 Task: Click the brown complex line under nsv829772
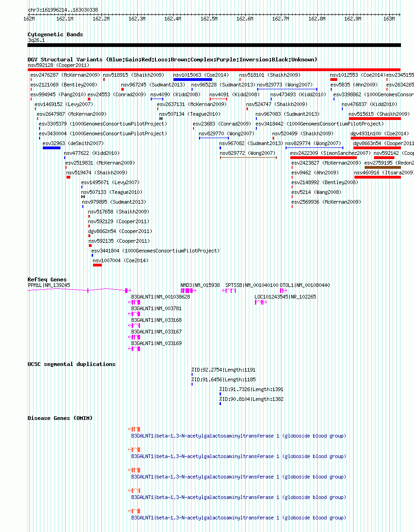click(x=248, y=158)
